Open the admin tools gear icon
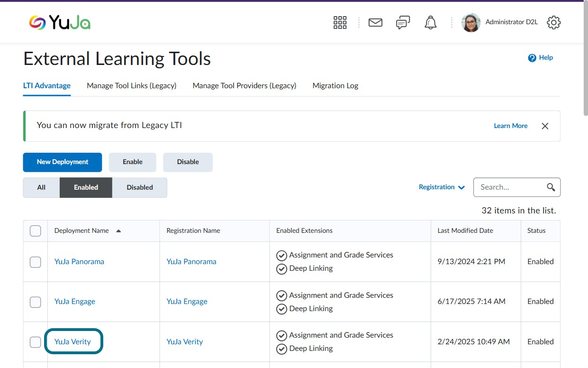The height and width of the screenshot is (368, 588). (x=553, y=22)
